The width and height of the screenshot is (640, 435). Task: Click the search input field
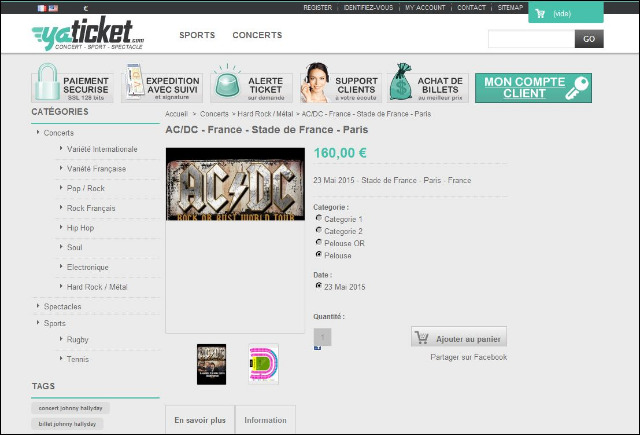pos(531,39)
